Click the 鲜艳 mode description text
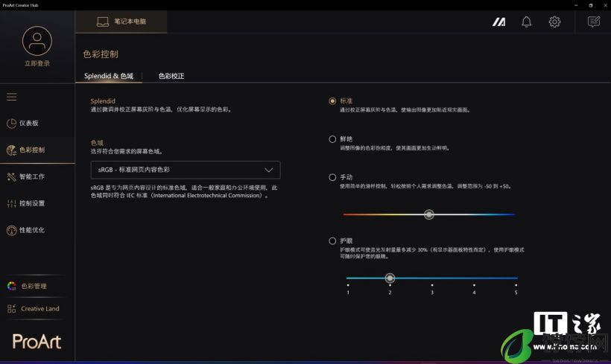 395,148
